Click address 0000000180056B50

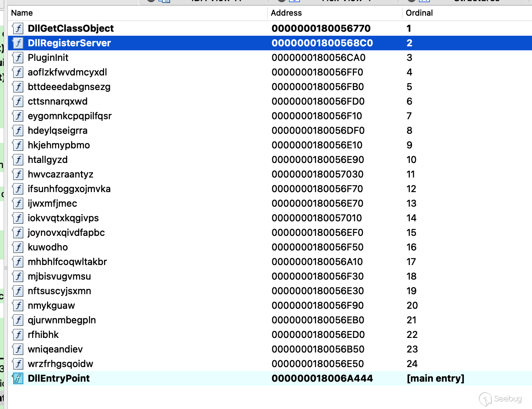click(x=318, y=349)
